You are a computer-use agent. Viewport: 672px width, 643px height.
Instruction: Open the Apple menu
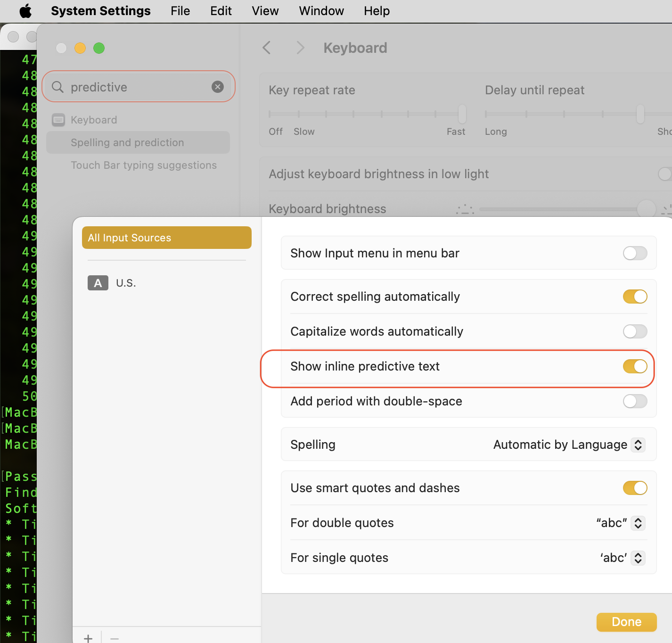pos(25,10)
